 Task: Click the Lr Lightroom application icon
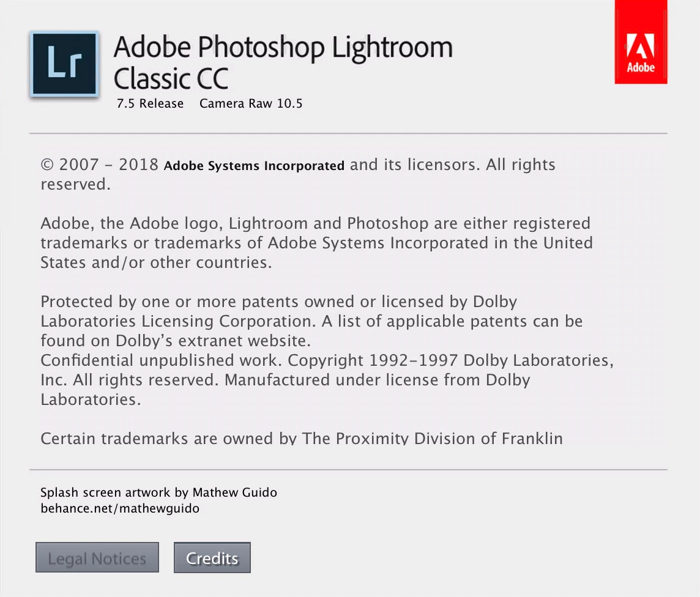64,64
